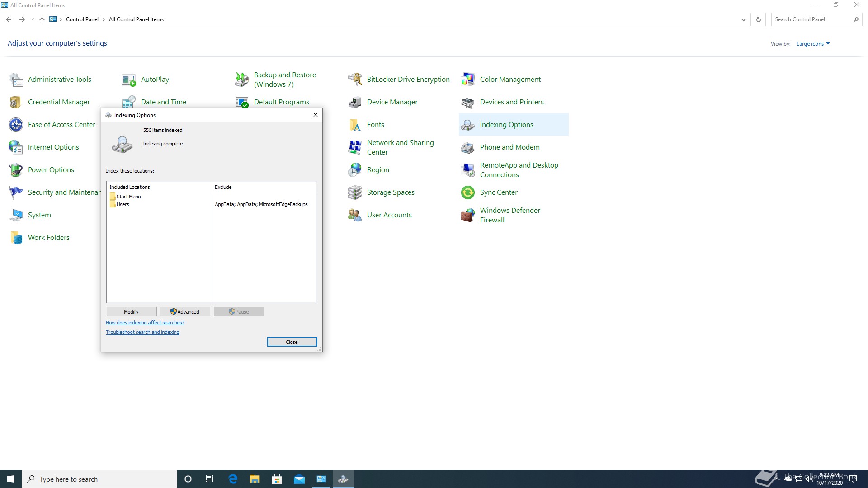
Task: Open Power Options icon
Action: (16, 170)
